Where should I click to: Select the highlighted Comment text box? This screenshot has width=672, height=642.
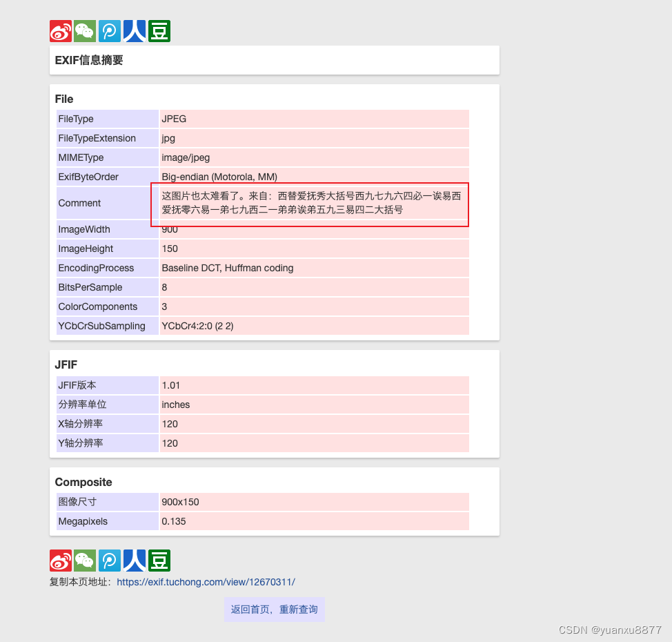tap(309, 204)
